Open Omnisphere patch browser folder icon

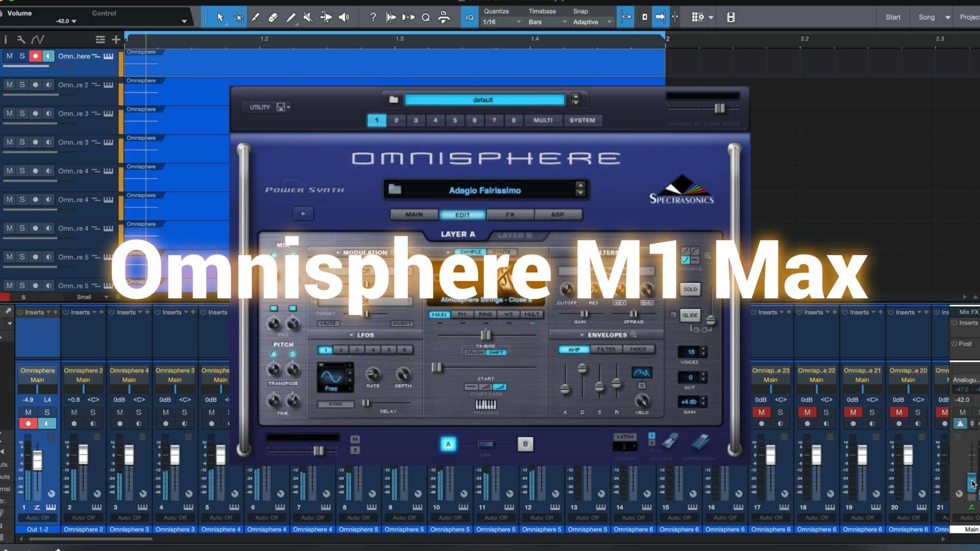click(x=395, y=190)
